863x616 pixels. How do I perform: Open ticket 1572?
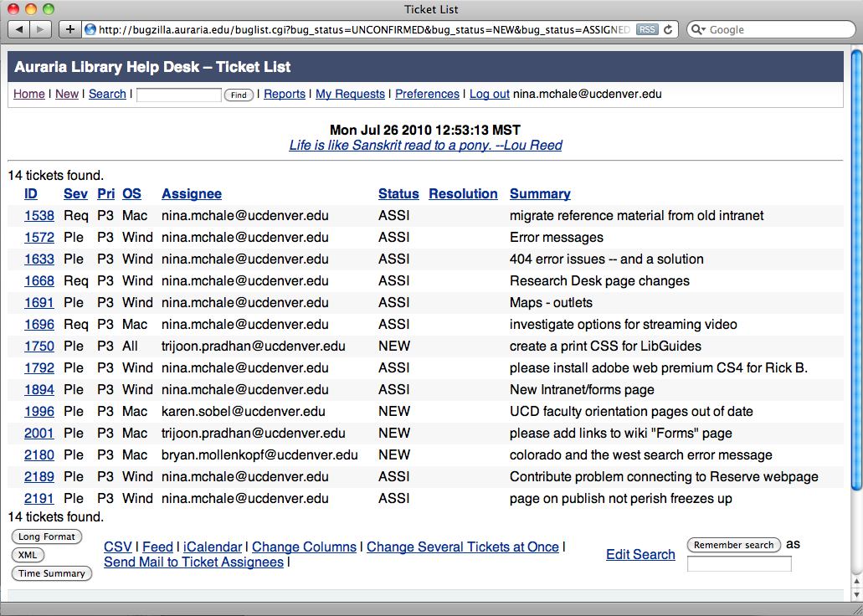click(39, 237)
